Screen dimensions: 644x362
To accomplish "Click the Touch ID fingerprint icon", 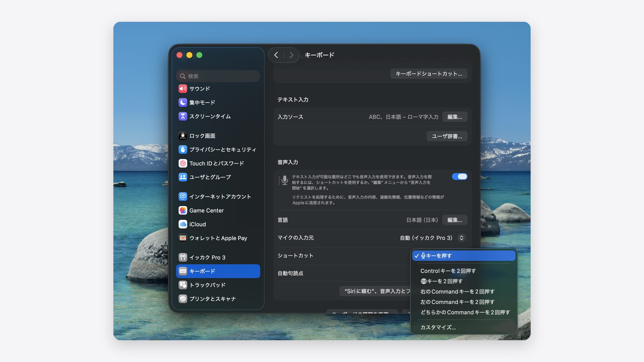I will pyautogui.click(x=183, y=163).
